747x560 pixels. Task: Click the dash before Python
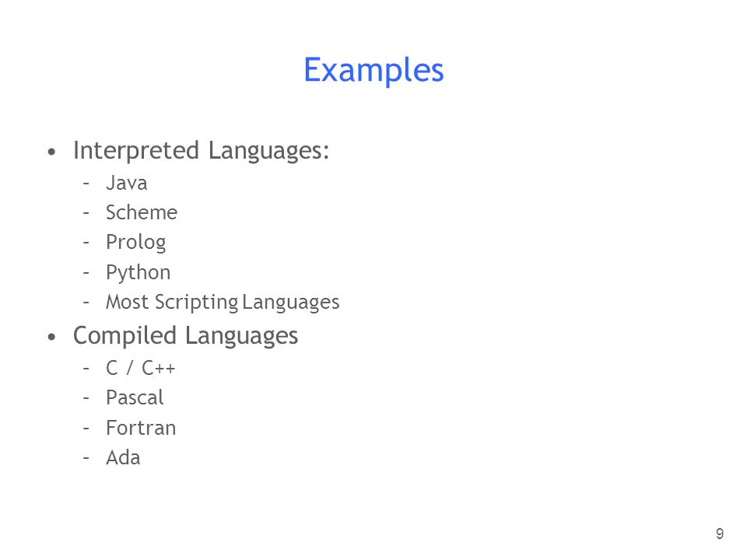86,273
